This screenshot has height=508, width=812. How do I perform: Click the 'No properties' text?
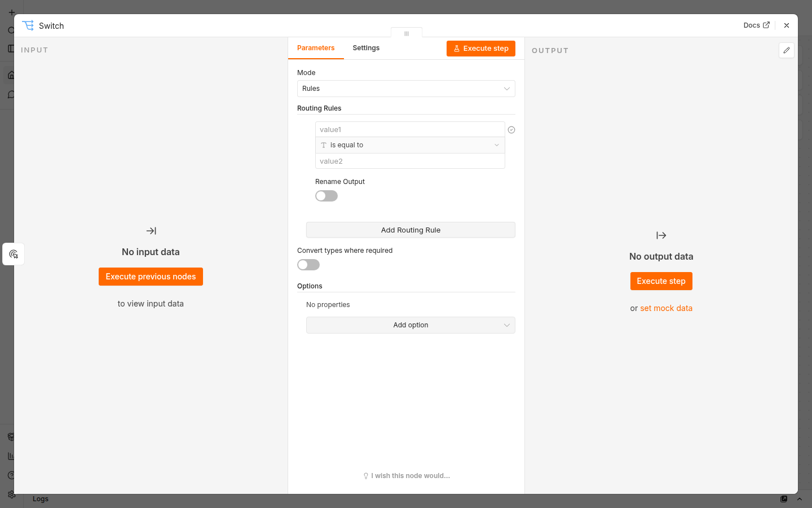click(328, 305)
